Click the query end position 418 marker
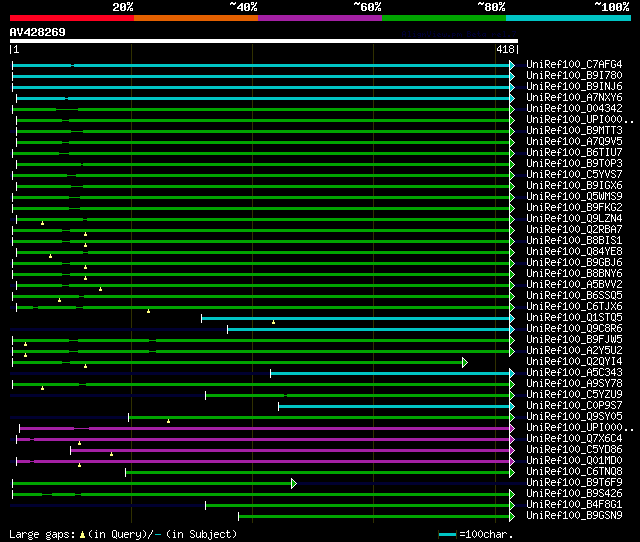Viewport: 640px width, 542px height. click(x=505, y=49)
